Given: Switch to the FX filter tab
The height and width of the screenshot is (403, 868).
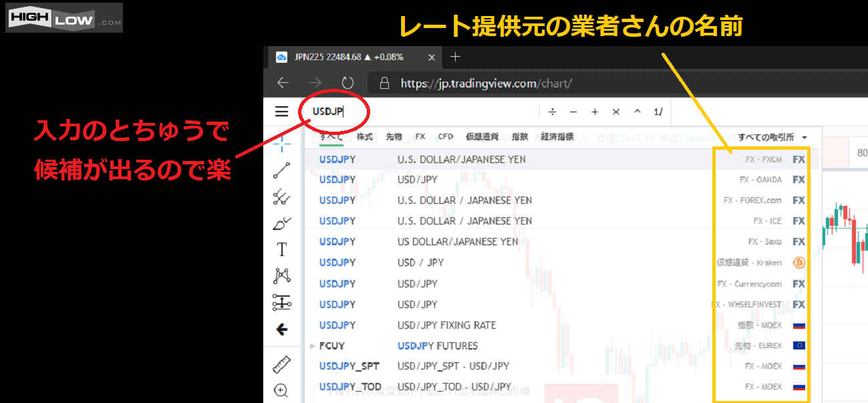Looking at the screenshot, I should tap(420, 137).
